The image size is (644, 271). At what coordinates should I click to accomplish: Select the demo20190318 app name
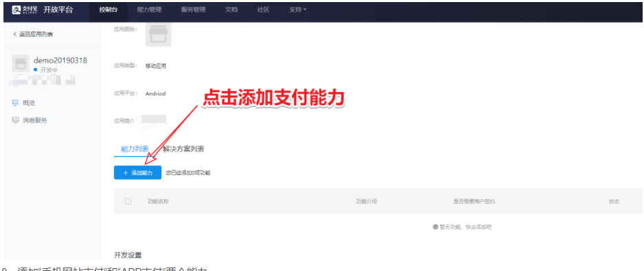(60, 60)
